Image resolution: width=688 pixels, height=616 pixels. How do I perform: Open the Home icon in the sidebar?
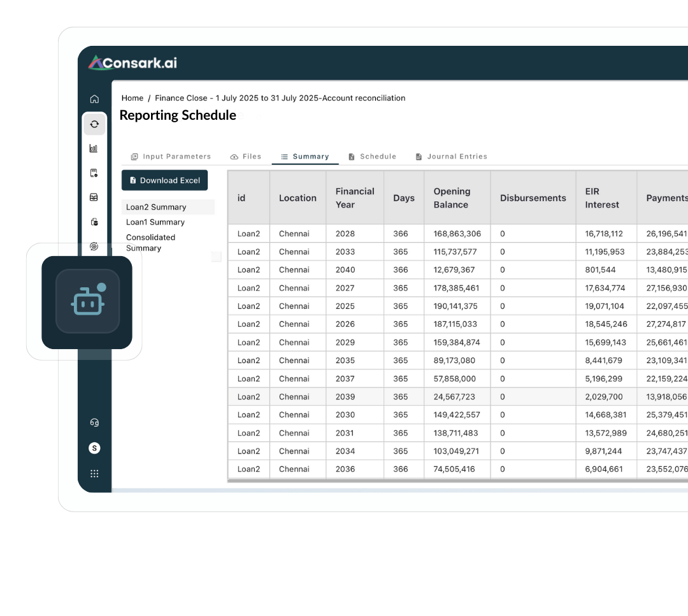[x=94, y=99]
